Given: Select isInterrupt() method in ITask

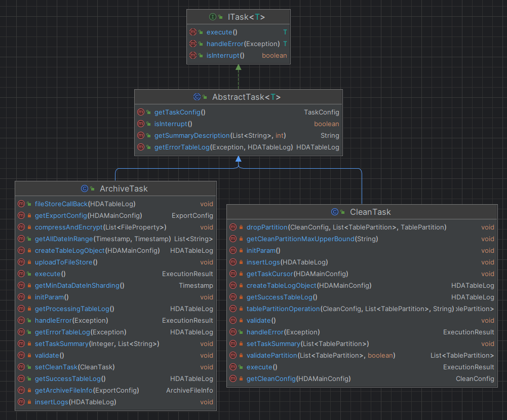Looking at the screenshot, I should point(225,56).
